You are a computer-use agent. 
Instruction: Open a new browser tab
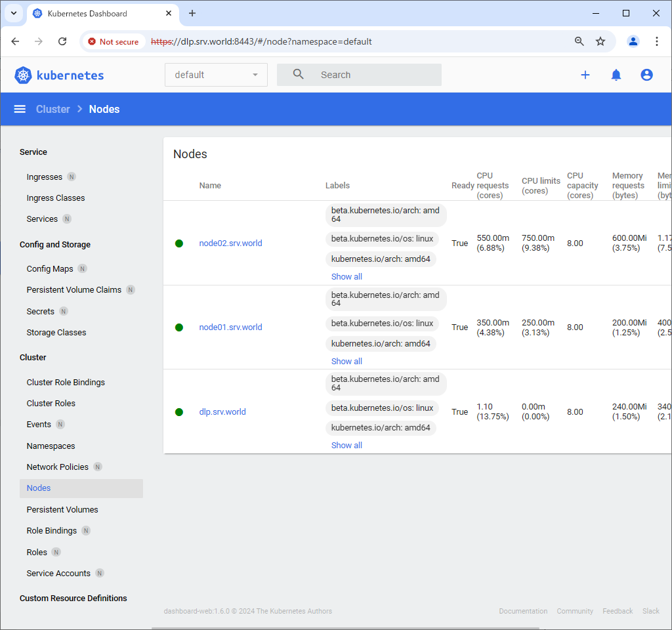pyautogui.click(x=192, y=13)
